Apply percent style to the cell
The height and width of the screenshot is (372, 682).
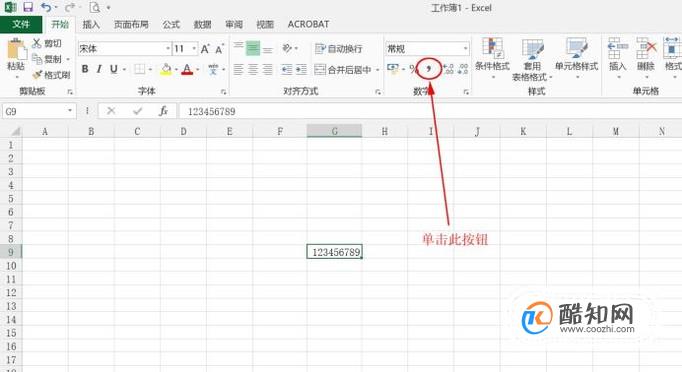coord(413,69)
